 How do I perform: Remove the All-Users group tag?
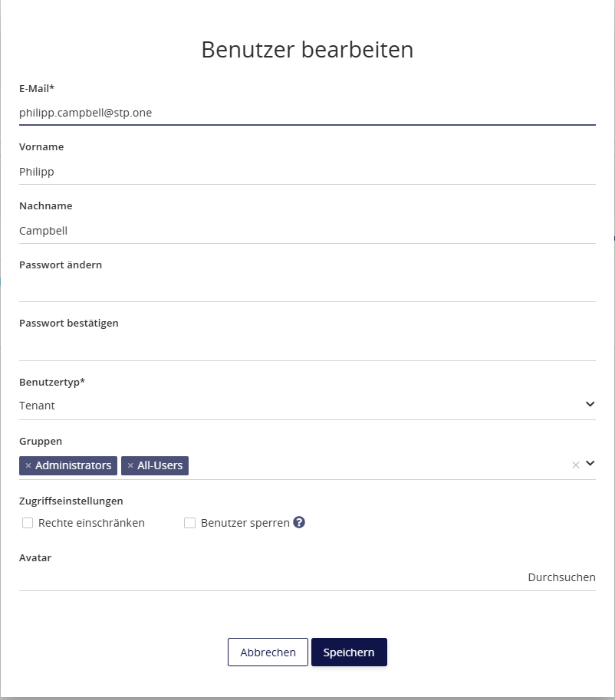pos(130,465)
